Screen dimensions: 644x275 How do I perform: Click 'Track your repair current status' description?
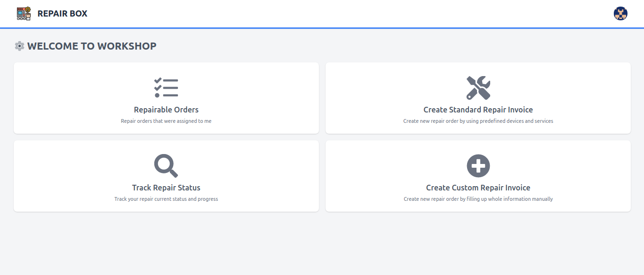(x=166, y=199)
